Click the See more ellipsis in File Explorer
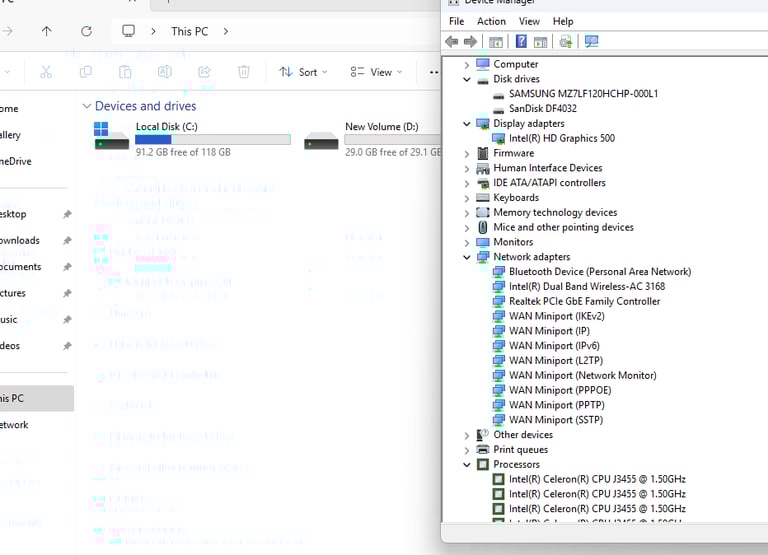 (x=434, y=72)
